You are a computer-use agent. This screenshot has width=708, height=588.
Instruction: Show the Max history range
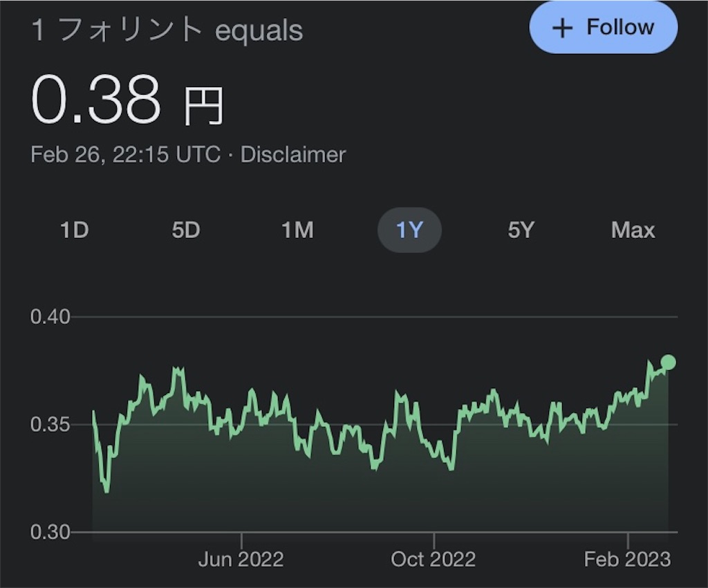point(633,230)
